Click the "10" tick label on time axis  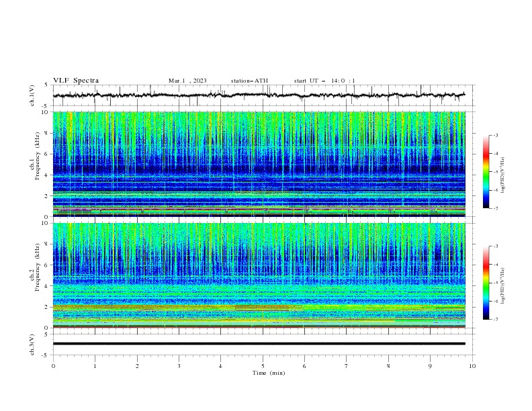(472, 366)
